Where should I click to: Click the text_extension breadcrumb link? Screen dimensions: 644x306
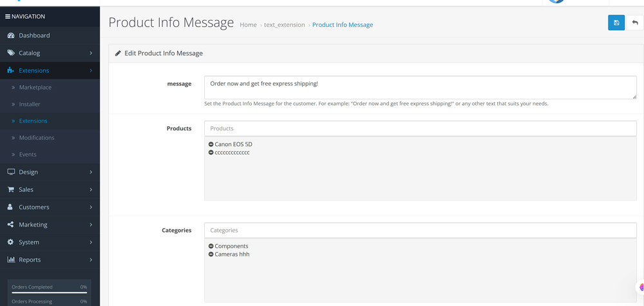(284, 25)
